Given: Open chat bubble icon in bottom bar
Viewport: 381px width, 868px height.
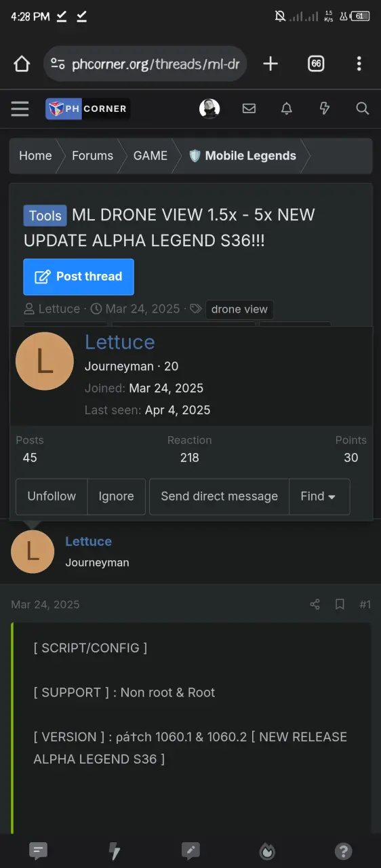Looking at the screenshot, I should (x=39, y=851).
